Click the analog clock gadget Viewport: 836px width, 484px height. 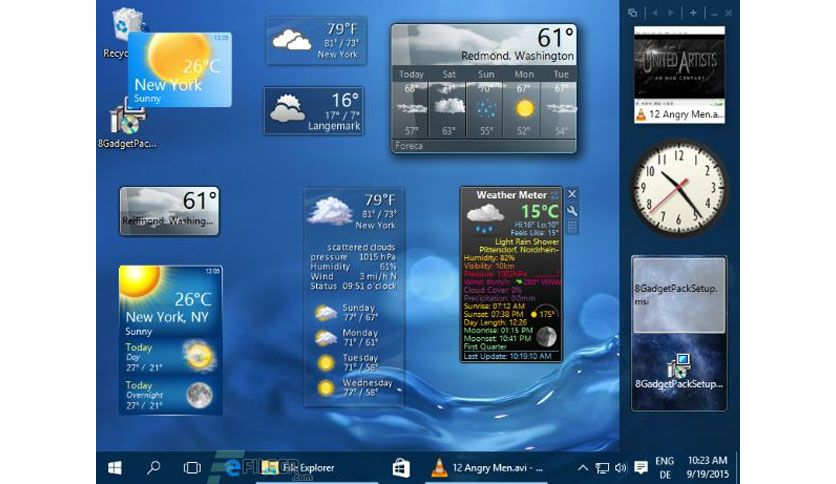tap(679, 188)
